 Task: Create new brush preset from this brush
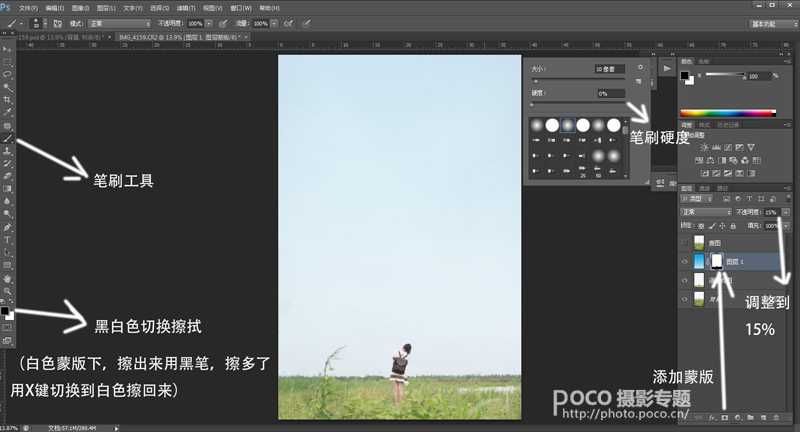pos(639,81)
